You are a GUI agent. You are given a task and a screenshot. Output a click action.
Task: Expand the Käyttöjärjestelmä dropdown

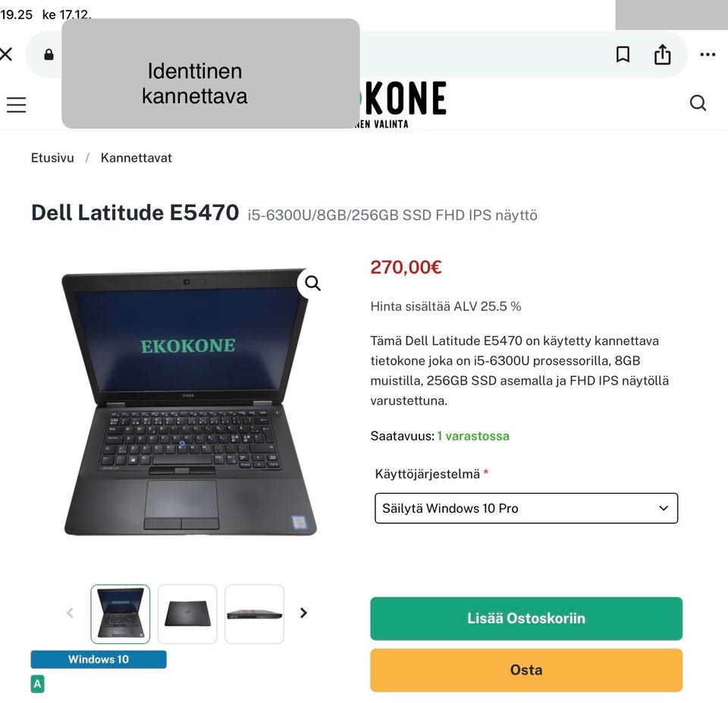[x=526, y=508]
